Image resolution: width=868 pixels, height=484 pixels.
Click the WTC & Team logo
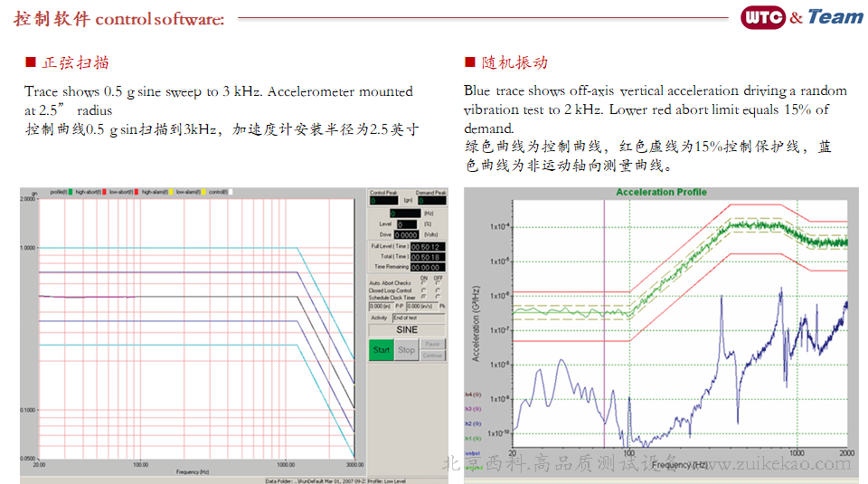pyautogui.click(x=802, y=17)
